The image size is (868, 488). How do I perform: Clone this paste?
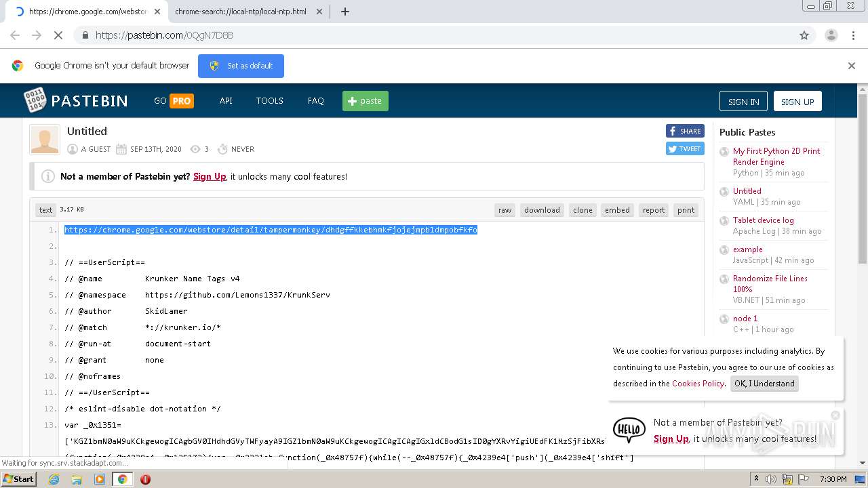[x=583, y=210]
